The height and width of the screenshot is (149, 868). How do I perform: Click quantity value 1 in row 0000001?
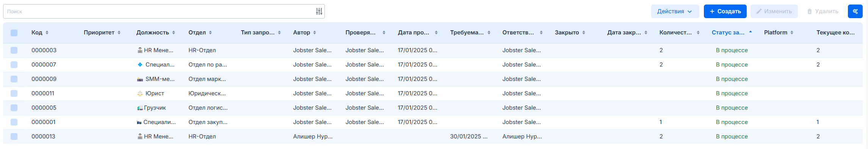(x=661, y=122)
